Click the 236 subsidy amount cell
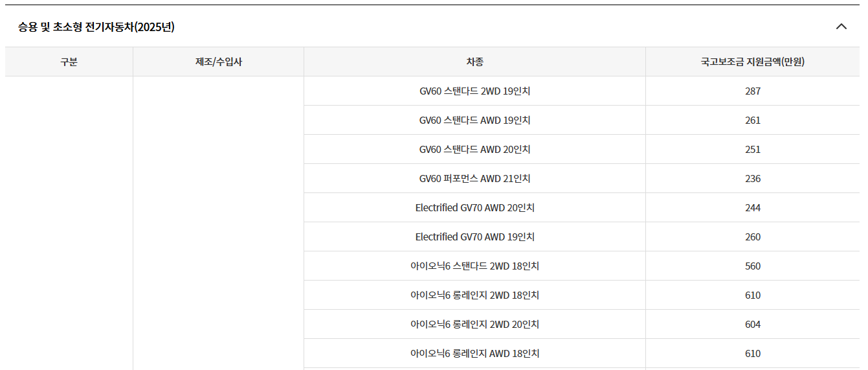Screen dimensions: 868x370 (753, 179)
